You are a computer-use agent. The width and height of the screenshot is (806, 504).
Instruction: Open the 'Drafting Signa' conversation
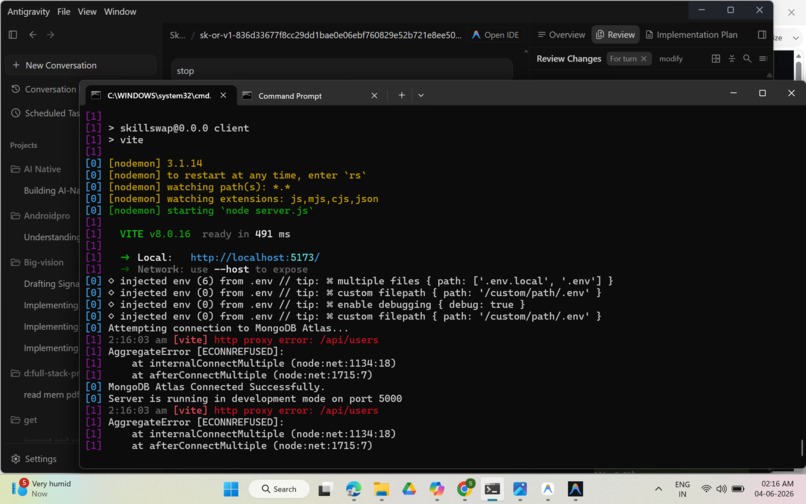click(51, 284)
